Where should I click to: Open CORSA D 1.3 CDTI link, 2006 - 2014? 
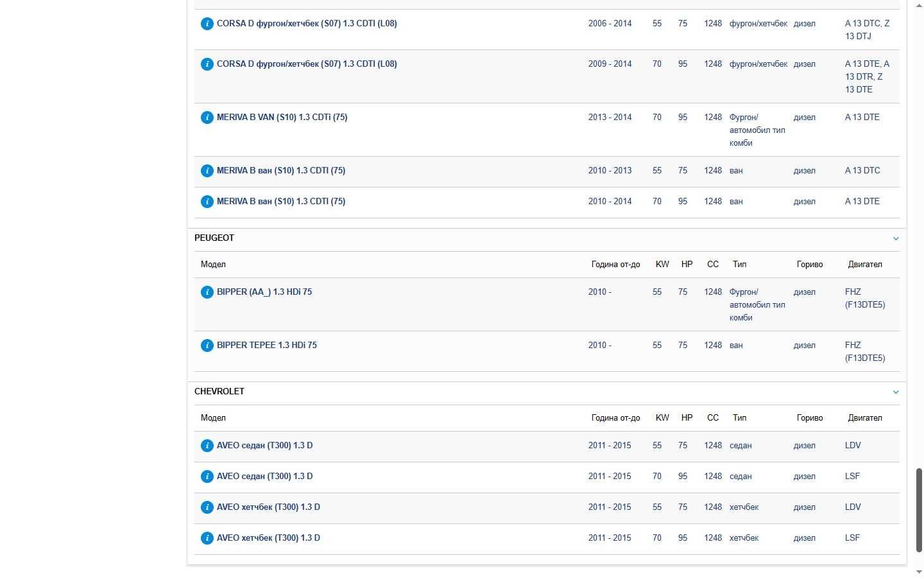[x=307, y=23]
